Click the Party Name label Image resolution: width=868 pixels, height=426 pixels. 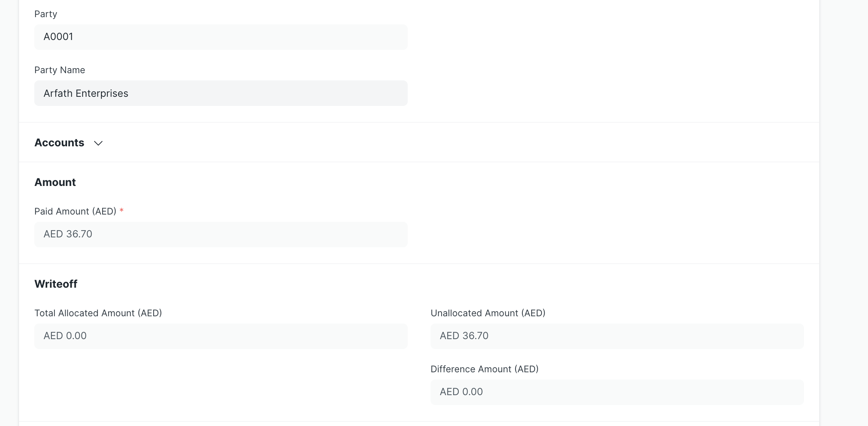[x=60, y=70]
